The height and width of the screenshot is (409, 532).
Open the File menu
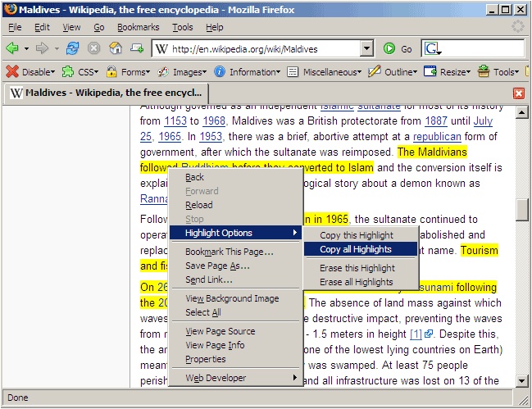pyautogui.click(x=15, y=27)
